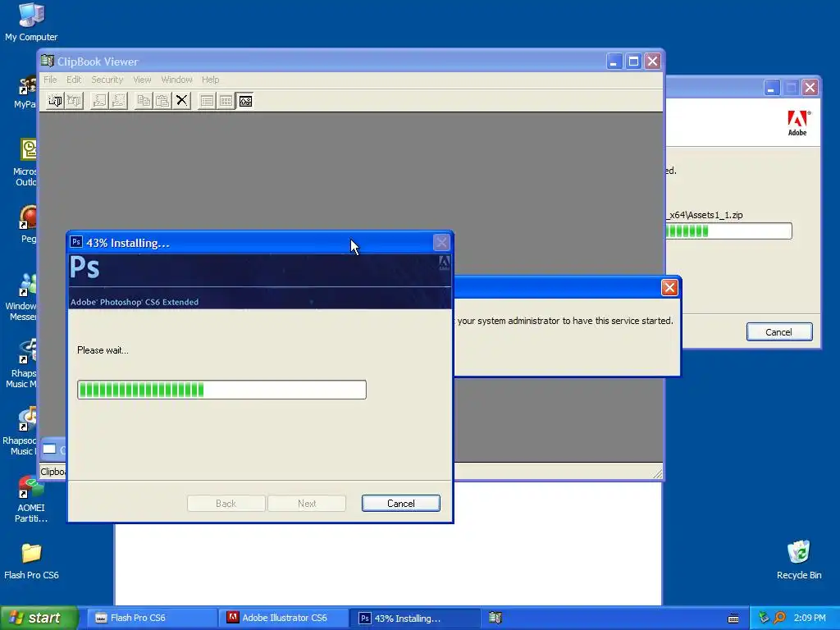Switch ClipBook to Thumbnails view icon

pos(226,101)
